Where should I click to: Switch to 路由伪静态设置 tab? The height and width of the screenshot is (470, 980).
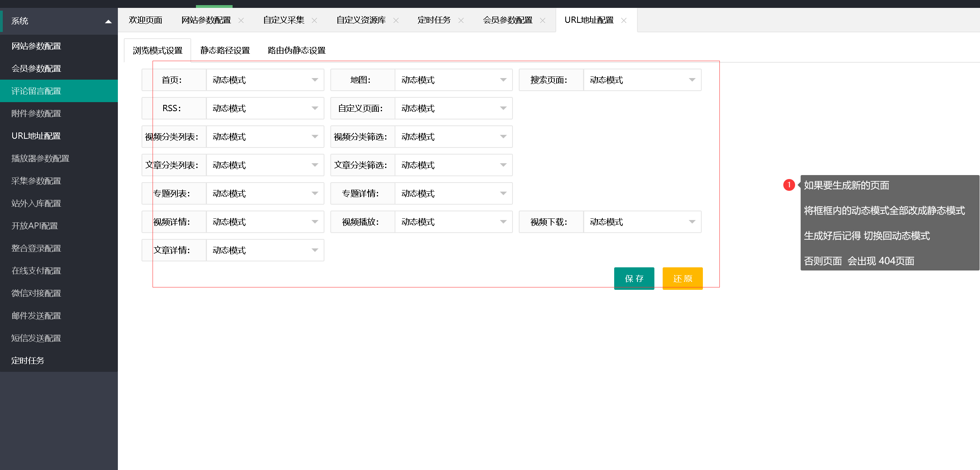[x=296, y=50]
